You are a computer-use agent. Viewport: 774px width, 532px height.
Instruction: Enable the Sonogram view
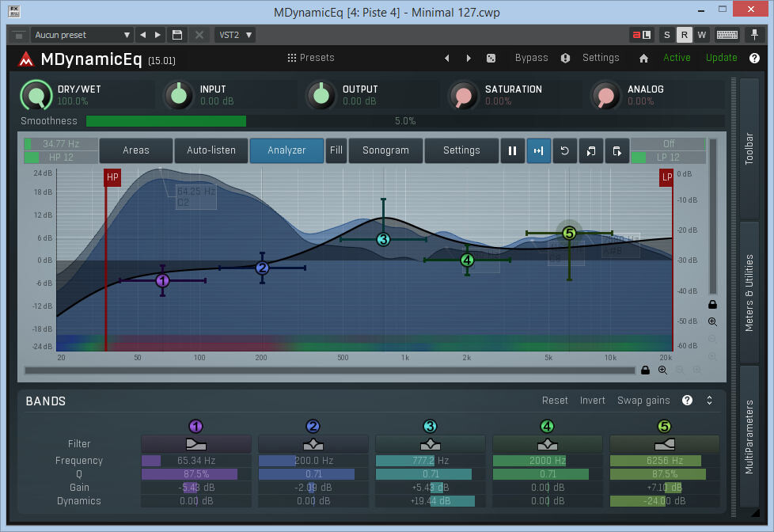(385, 150)
